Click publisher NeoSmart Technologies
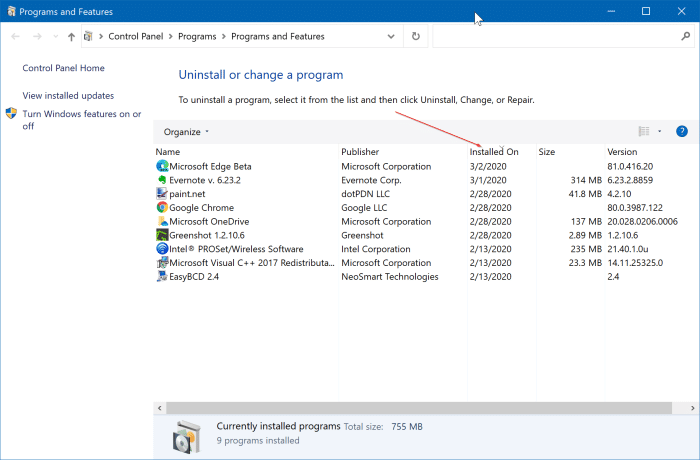This screenshot has height=460, width=700. (390, 276)
